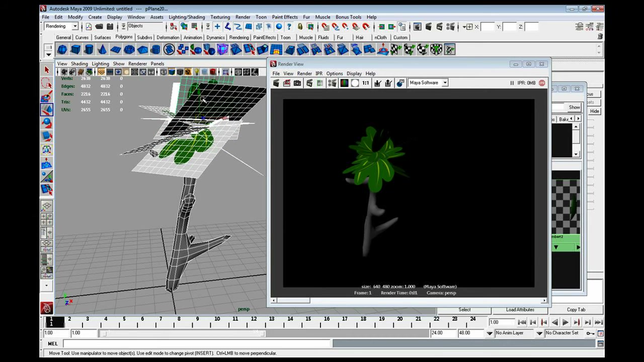Toggle select by hierarchy mode
The width and height of the screenshot is (644, 362).
point(174,27)
